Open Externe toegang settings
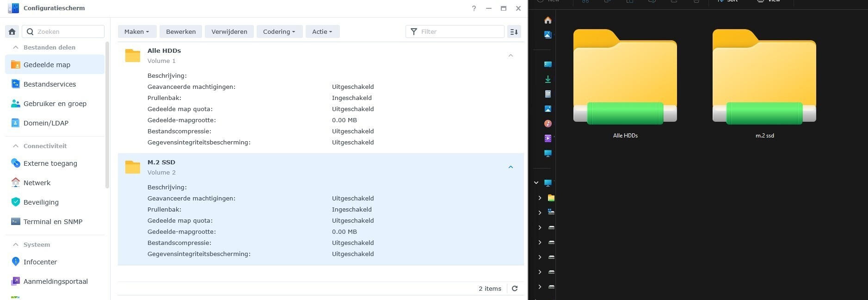Image resolution: width=868 pixels, height=300 pixels. click(55, 163)
